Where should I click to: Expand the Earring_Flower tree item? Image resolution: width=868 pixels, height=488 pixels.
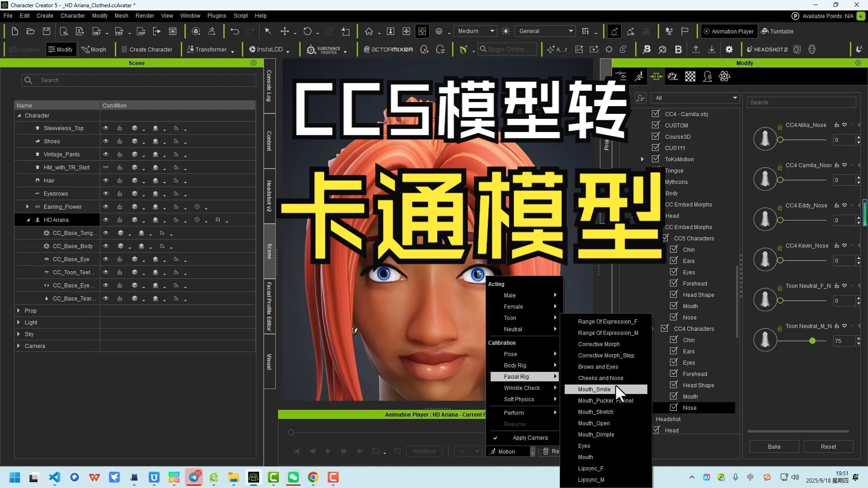28,207
